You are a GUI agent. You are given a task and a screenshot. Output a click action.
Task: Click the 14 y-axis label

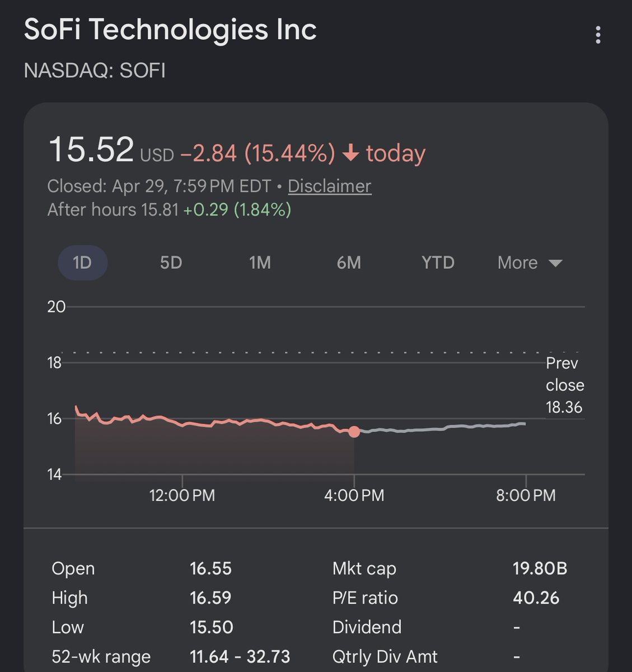click(x=55, y=474)
